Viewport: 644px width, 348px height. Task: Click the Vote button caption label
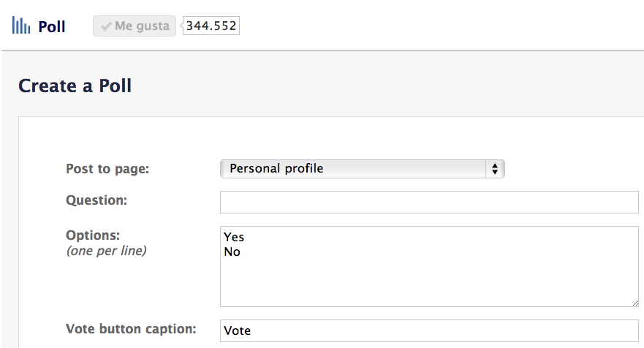tap(131, 328)
